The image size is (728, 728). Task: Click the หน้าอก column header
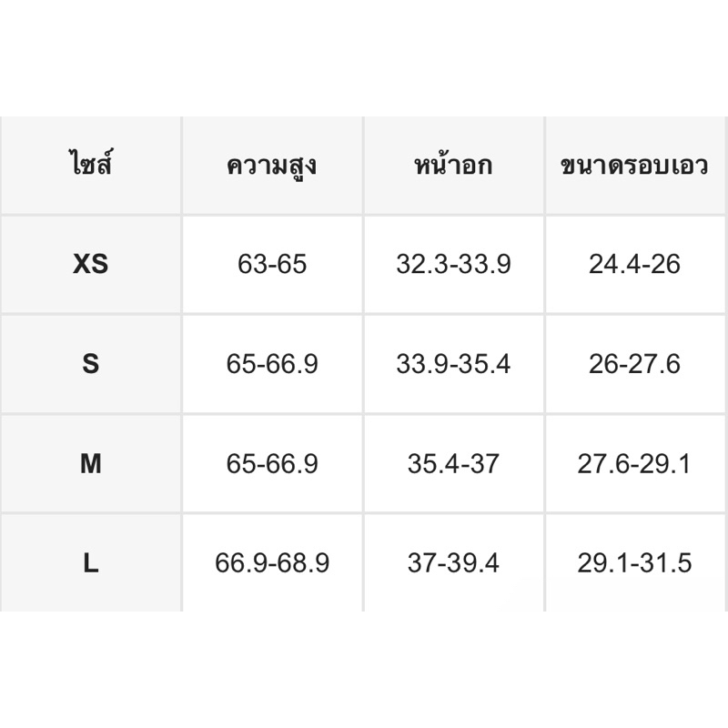453,165
